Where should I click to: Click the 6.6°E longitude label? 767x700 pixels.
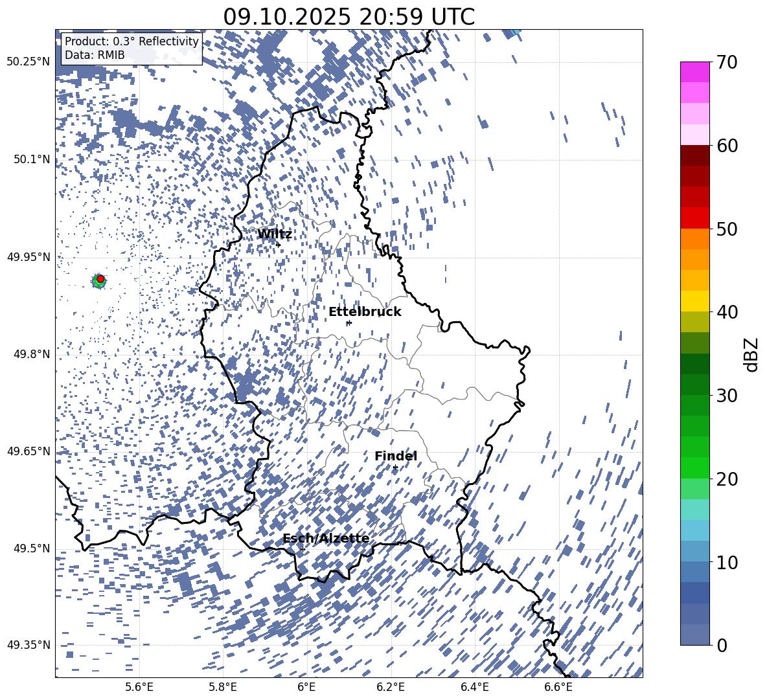tap(558, 687)
